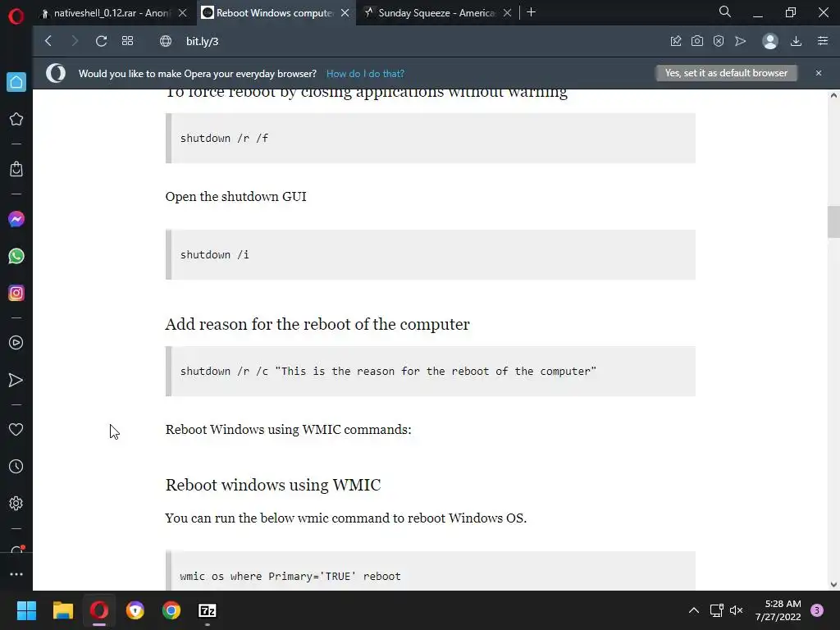The height and width of the screenshot is (630, 840).
Task: Reload the current page
Action: click(101, 41)
